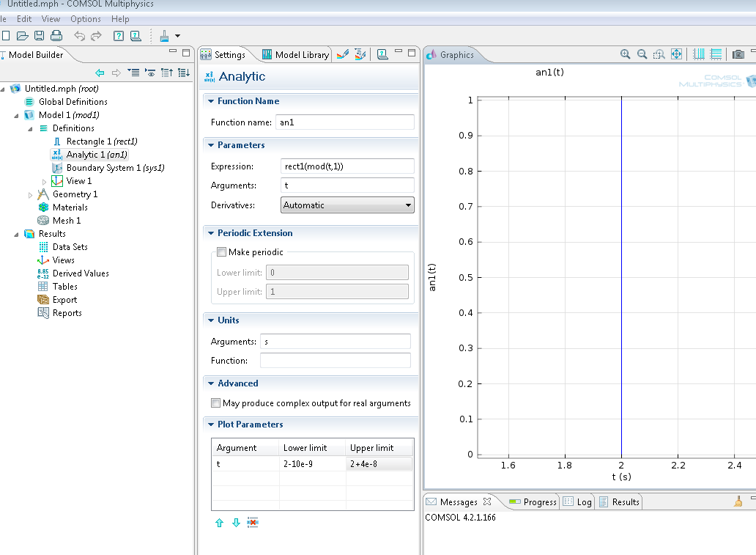Click the Print icon in main toolbar
This screenshot has width=756, height=555.
56,35
